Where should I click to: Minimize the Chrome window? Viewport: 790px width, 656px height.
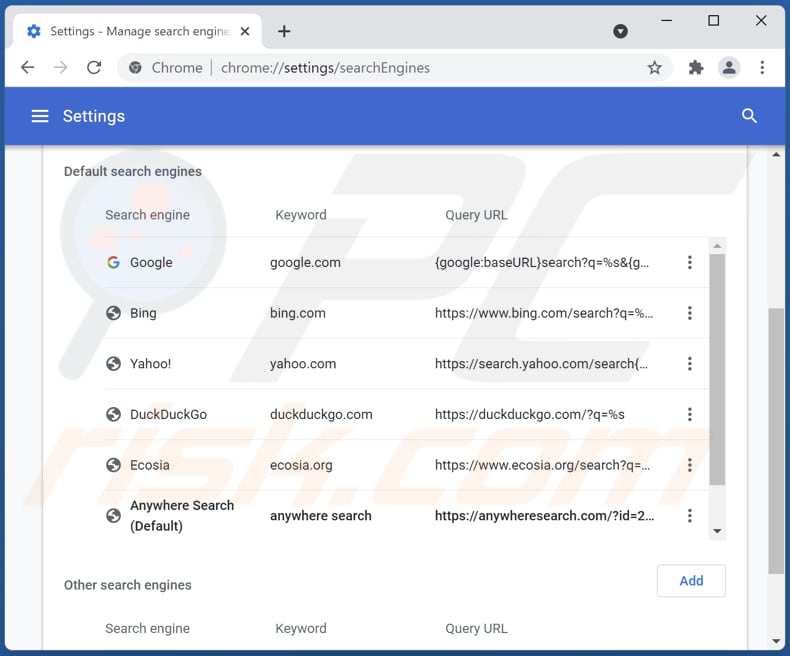[x=666, y=21]
